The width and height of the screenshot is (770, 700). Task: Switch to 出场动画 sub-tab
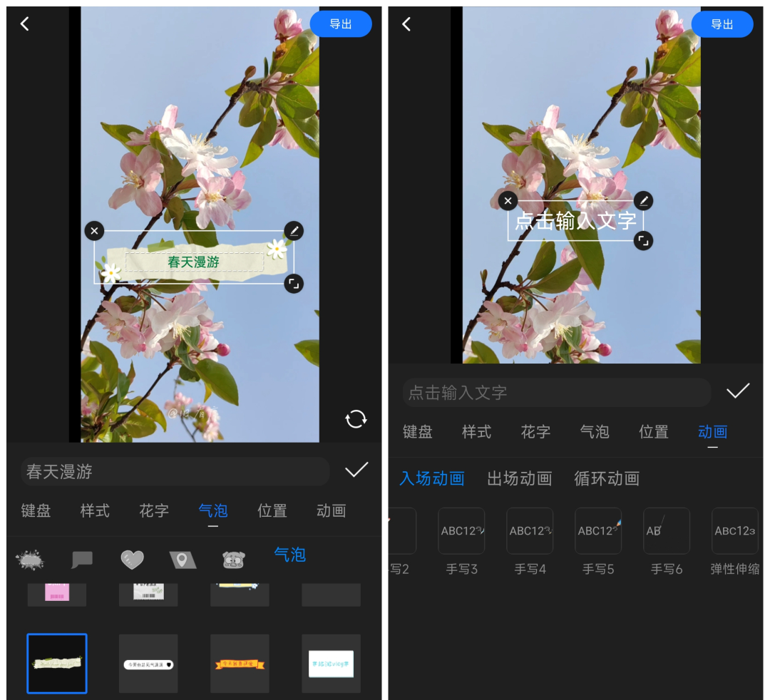(520, 478)
